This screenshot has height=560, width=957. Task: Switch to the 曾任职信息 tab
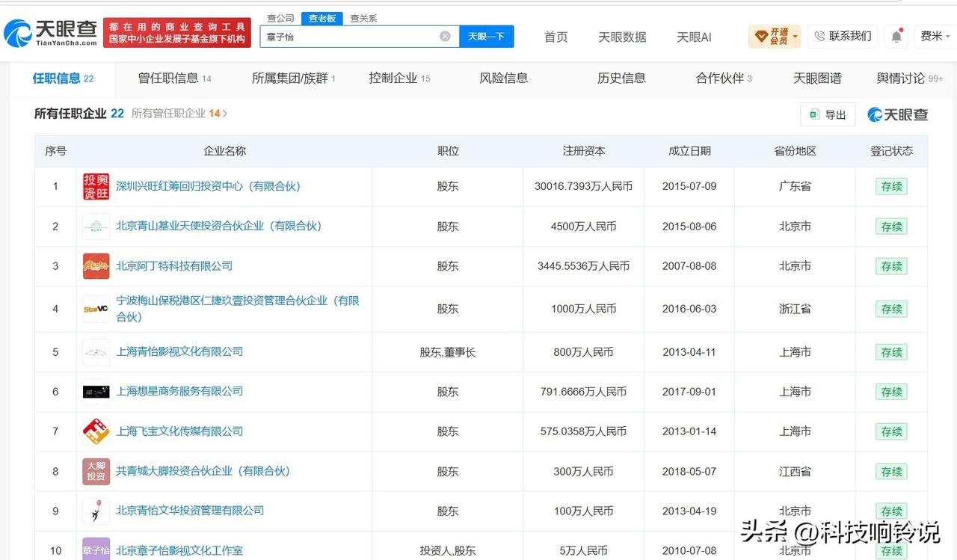(x=175, y=79)
